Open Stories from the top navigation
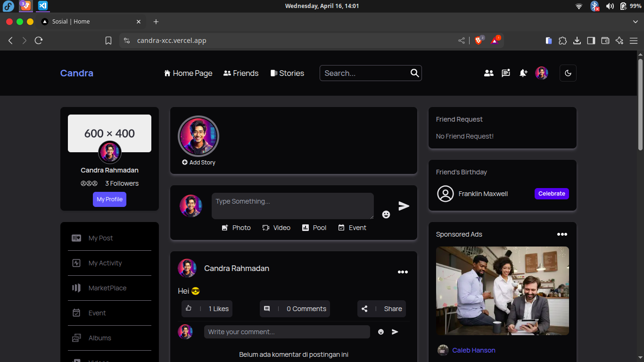 click(287, 73)
